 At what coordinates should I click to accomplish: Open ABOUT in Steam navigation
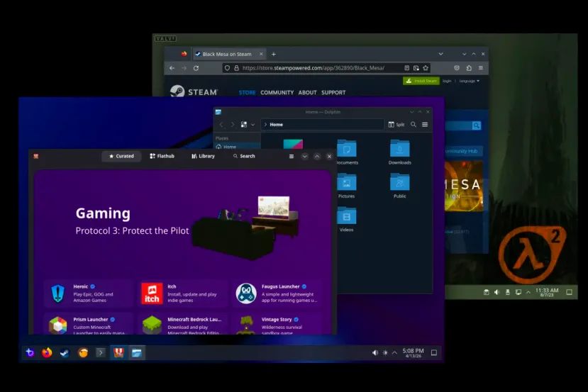tap(308, 93)
